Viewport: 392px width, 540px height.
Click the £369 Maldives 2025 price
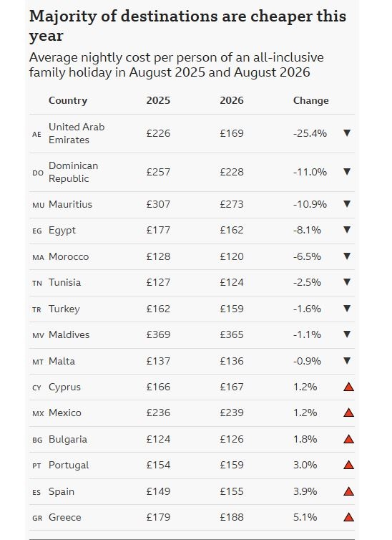[x=158, y=334]
